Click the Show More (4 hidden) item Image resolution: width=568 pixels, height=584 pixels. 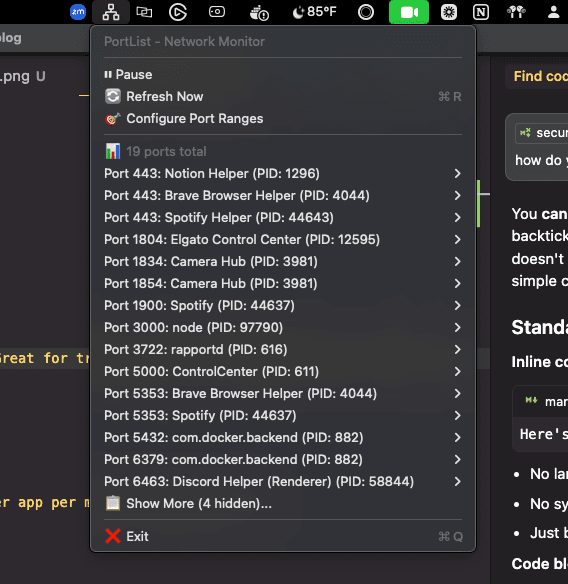[283, 504]
